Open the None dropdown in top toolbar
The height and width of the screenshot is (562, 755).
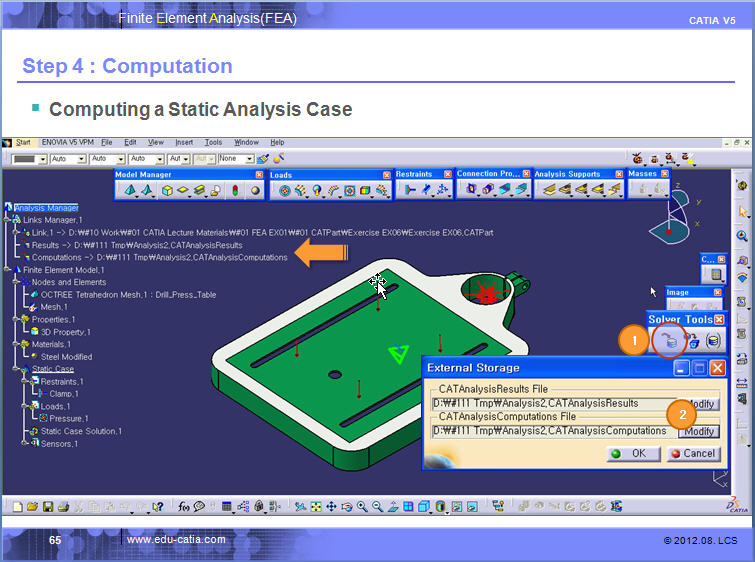[236, 158]
